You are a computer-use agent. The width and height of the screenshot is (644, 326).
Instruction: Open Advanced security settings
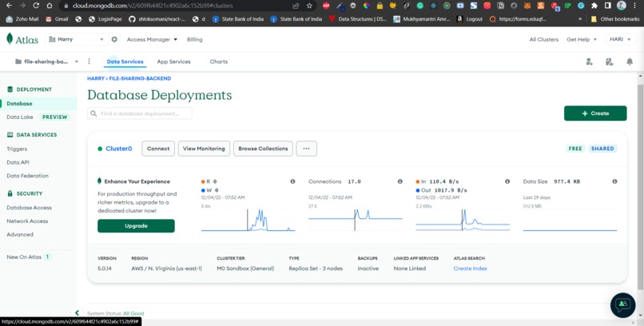(20, 234)
